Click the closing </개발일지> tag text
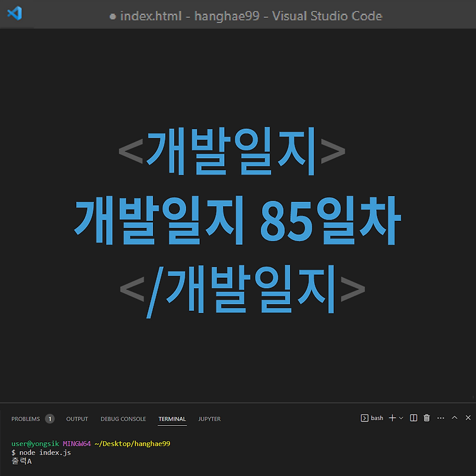The image size is (476, 476). 242,291
